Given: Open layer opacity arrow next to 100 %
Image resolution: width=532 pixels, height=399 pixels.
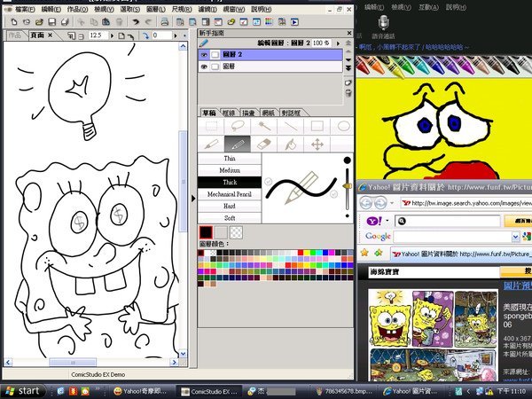Looking at the screenshot, I should 338,43.
